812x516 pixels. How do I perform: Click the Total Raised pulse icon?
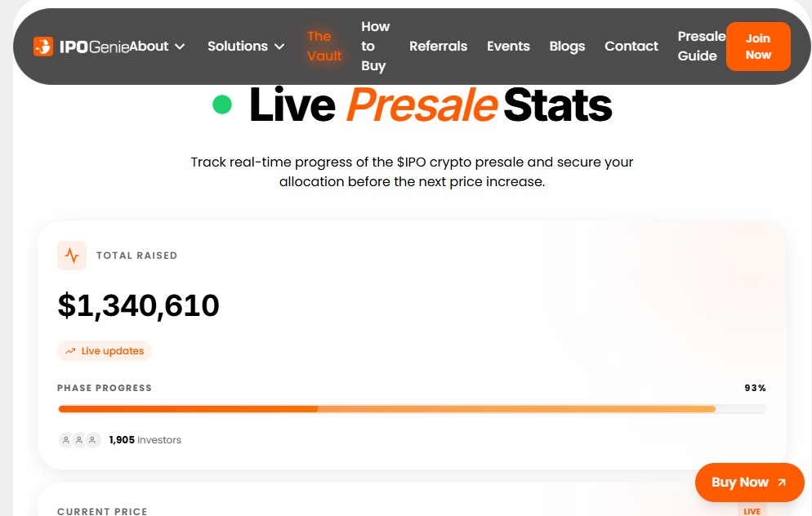(72, 256)
